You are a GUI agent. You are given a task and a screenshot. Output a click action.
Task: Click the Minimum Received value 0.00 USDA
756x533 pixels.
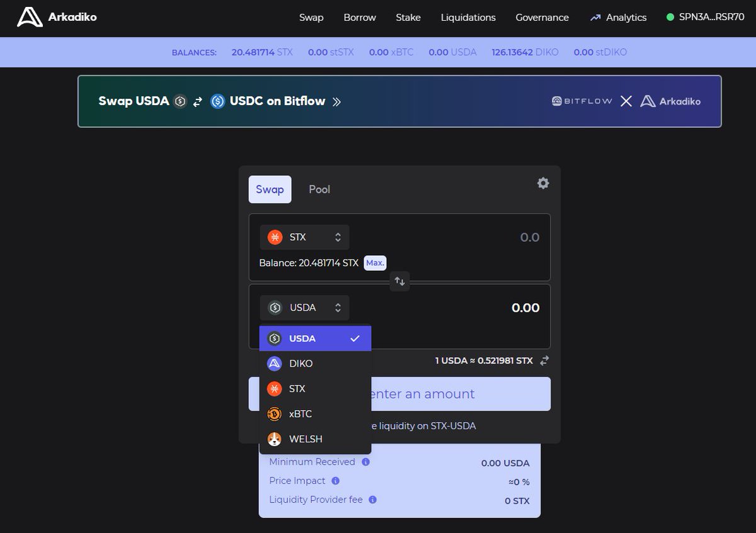click(x=505, y=463)
